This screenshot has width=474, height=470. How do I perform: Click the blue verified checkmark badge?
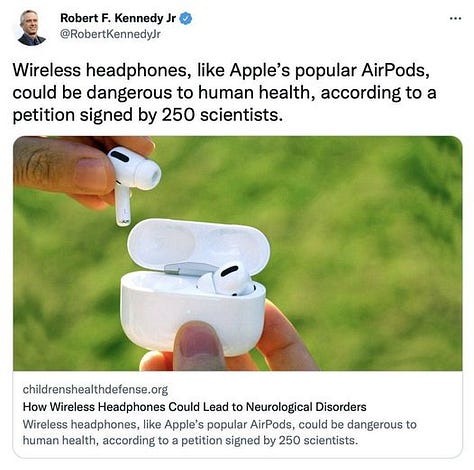[x=186, y=19]
